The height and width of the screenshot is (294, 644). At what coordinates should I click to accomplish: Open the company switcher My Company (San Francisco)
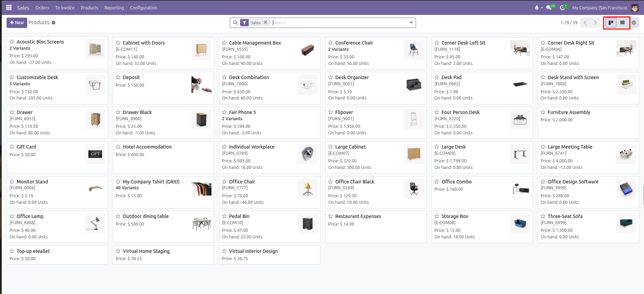(x=600, y=8)
